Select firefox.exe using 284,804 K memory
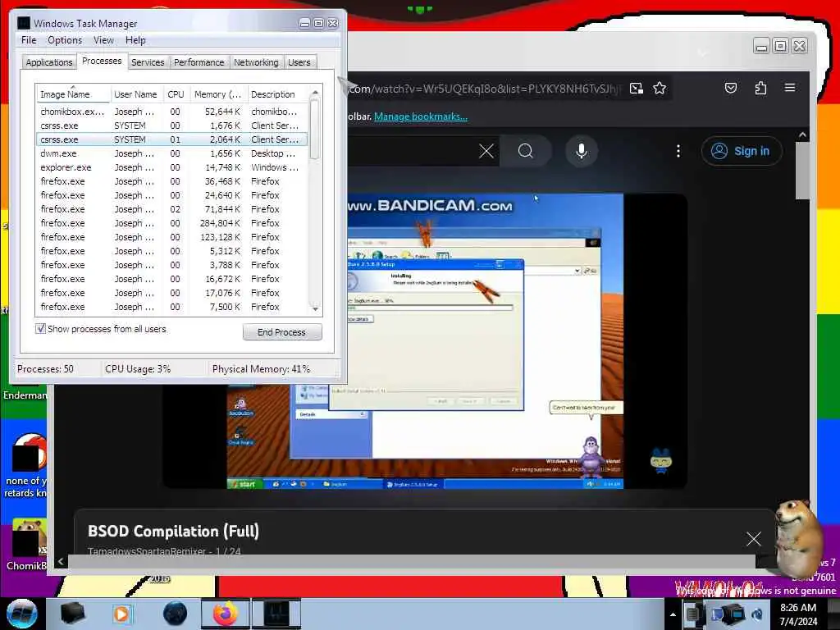This screenshot has width=840, height=630. (171, 223)
